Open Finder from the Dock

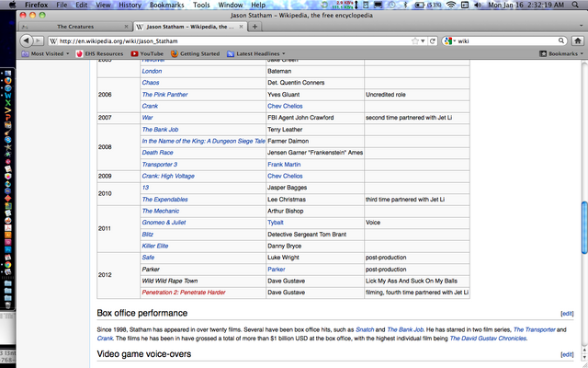(x=8, y=74)
